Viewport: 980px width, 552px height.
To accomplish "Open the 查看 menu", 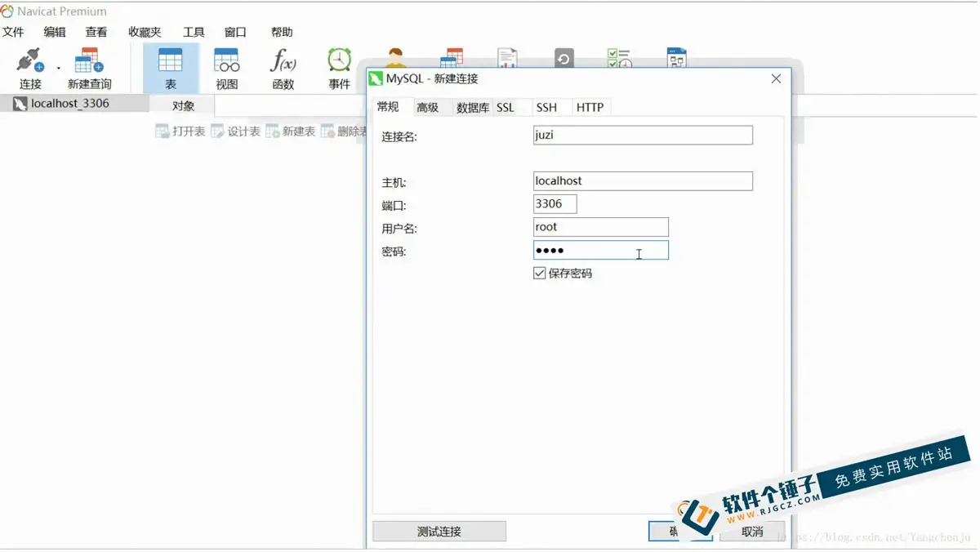I will pos(96,32).
